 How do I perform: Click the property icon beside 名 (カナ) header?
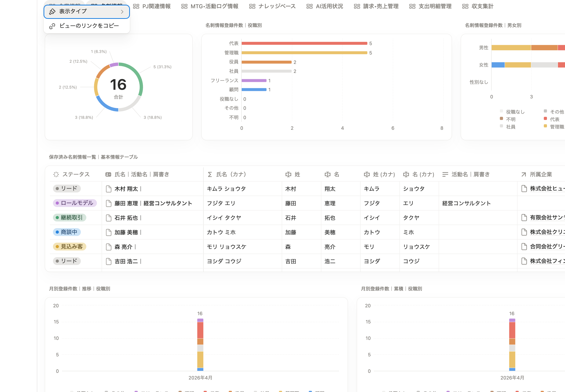(x=406, y=174)
